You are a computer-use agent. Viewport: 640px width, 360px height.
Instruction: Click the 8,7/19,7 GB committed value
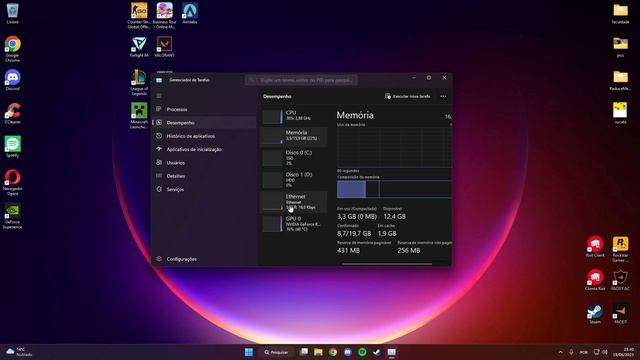[x=354, y=233]
